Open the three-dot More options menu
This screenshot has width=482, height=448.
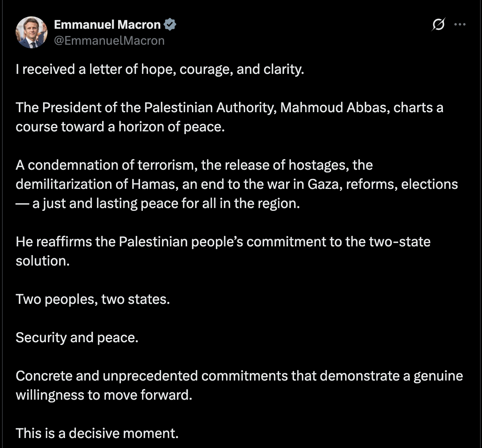[460, 25]
